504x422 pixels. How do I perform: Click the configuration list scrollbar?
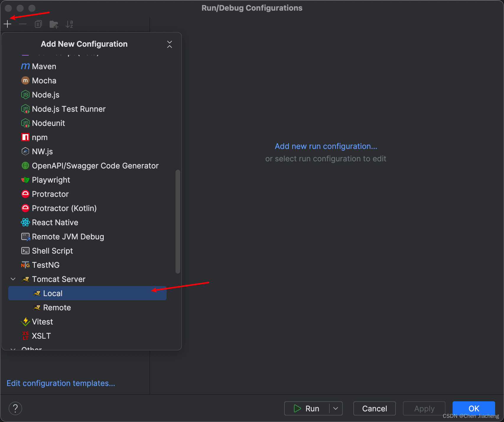[x=178, y=222]
